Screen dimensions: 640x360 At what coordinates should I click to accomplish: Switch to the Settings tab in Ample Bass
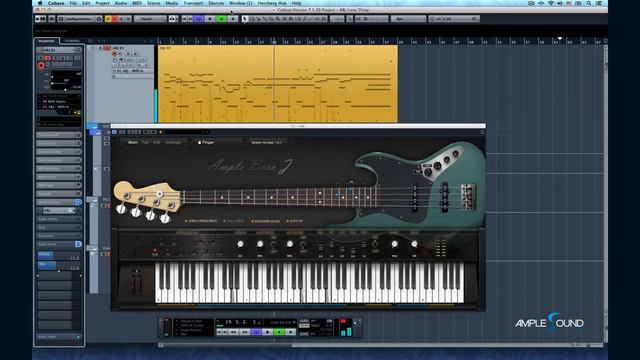tap(173, 142)
